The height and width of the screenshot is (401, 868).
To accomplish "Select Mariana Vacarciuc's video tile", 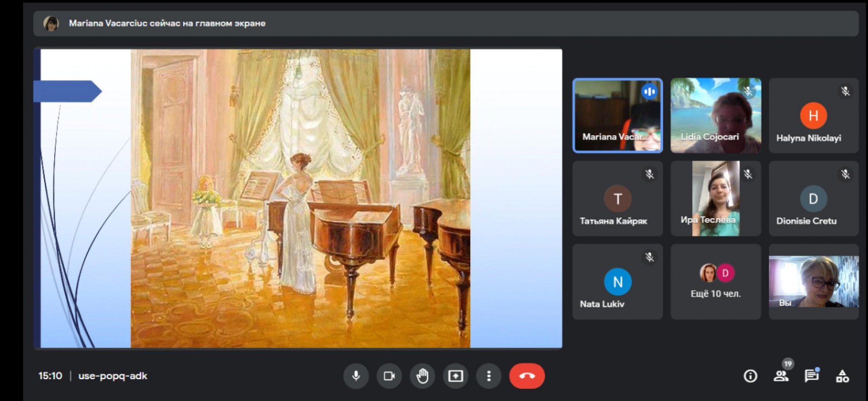I will click(618, 115).
